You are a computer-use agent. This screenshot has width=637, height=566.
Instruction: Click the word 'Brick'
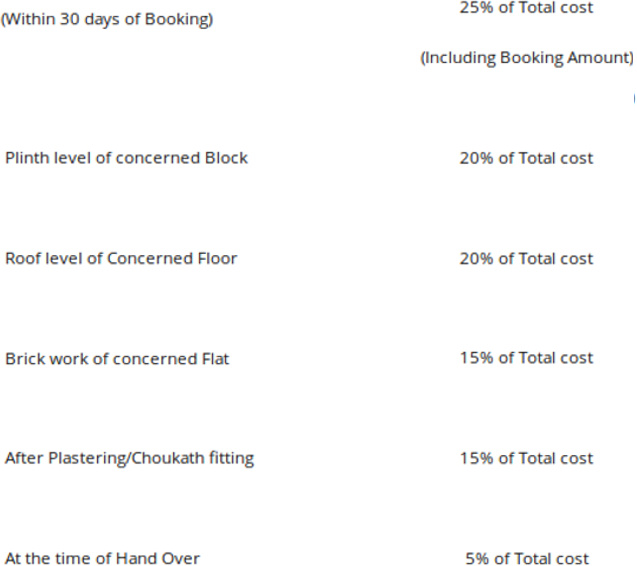pyautogui.click(x=23, y=358)
